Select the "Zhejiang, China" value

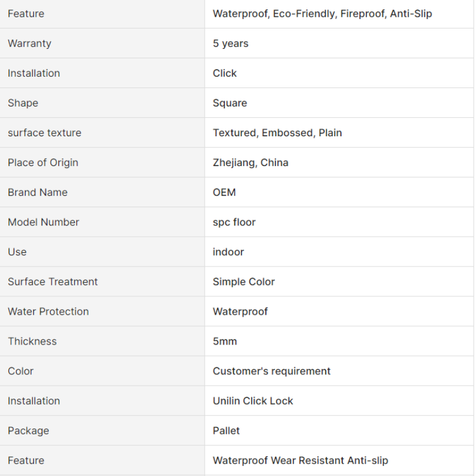click(250, 162)
